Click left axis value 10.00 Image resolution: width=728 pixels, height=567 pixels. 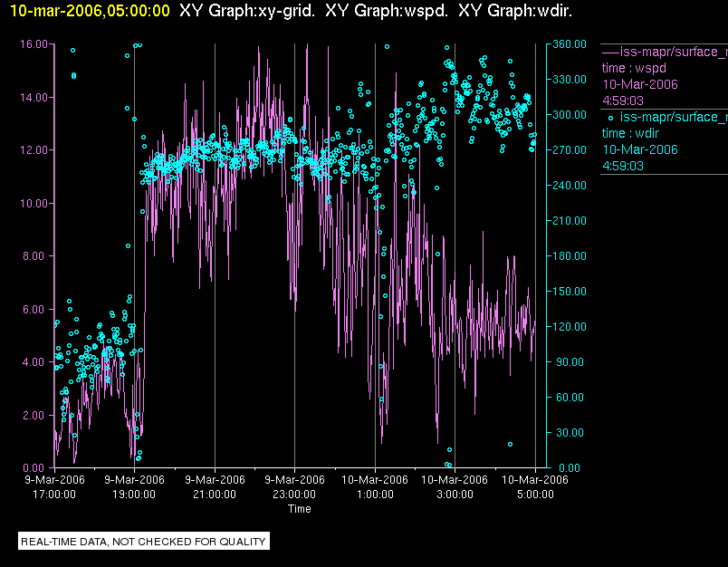pos(34,203)
